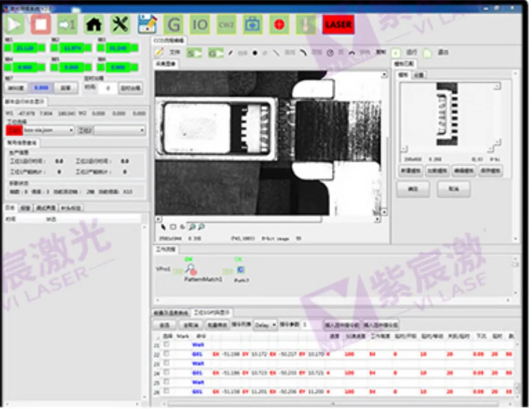
Task: Click the 确定 confirm button
Action: coord(413,189)
